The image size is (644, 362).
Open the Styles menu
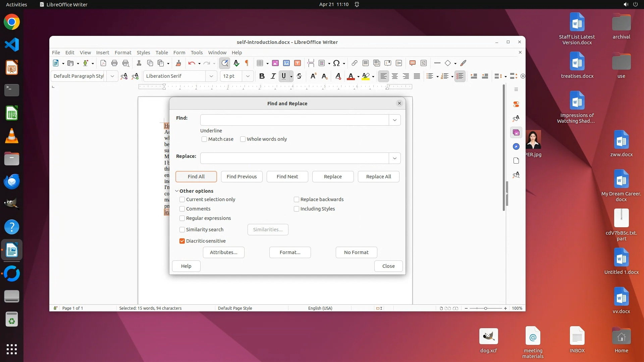click(143, 53)
